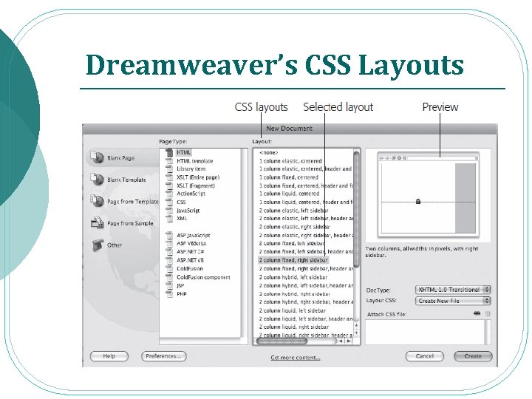Open the DocType dropdown

(x=453, y=290)
